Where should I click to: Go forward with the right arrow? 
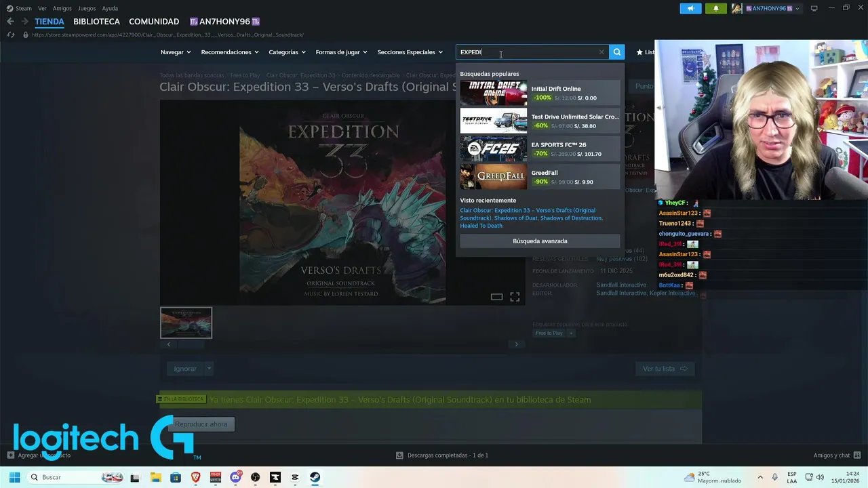24,22
